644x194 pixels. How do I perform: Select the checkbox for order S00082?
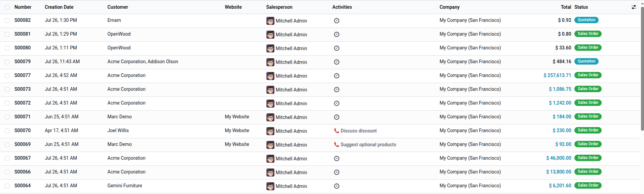click(x=7, y=21)
